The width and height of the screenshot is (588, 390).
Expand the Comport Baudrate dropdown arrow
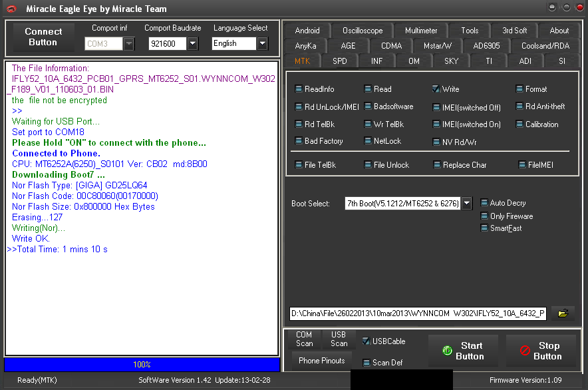[192, 43]
